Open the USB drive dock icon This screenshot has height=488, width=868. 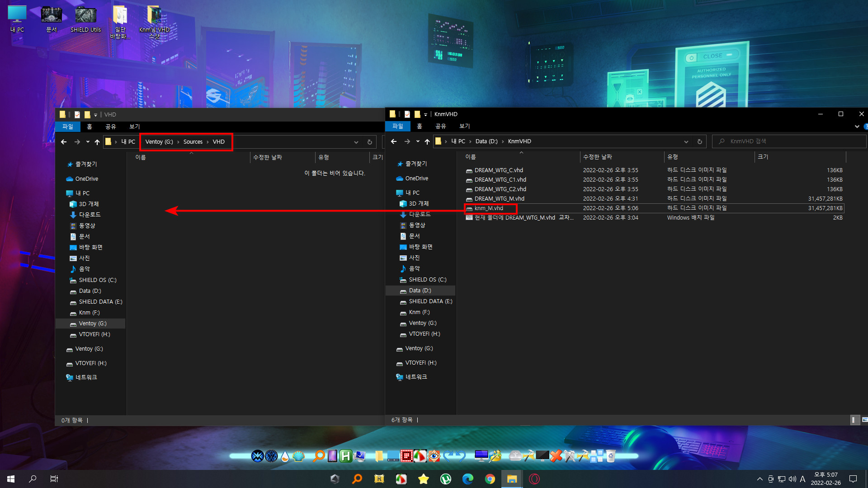click(515, 455)
